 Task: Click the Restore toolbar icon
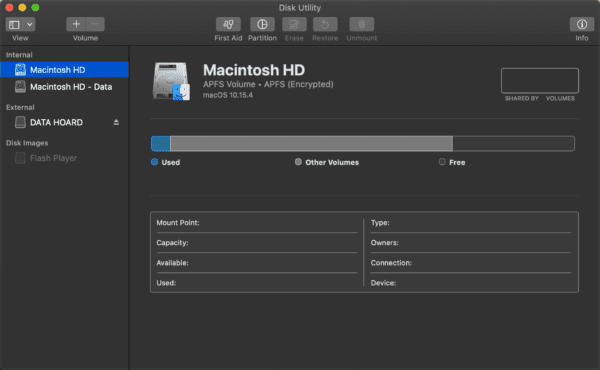[x=325, y=24]
